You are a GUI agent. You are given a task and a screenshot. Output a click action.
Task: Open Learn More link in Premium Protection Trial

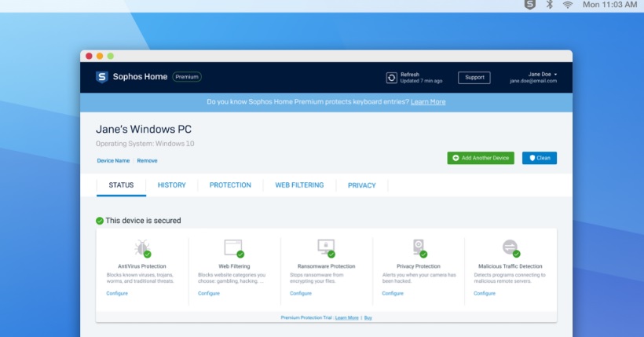point(346,317)
